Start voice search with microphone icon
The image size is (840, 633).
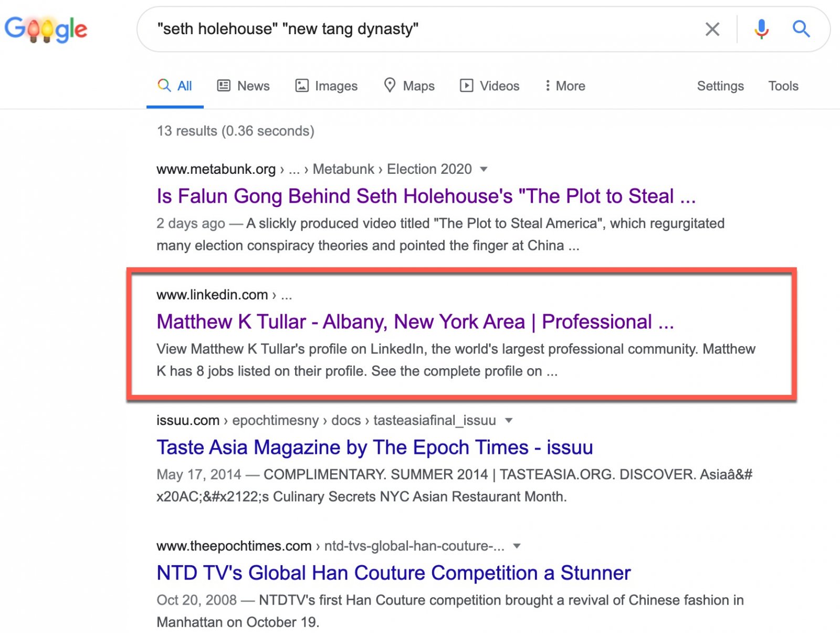click(x=761, y=29)
